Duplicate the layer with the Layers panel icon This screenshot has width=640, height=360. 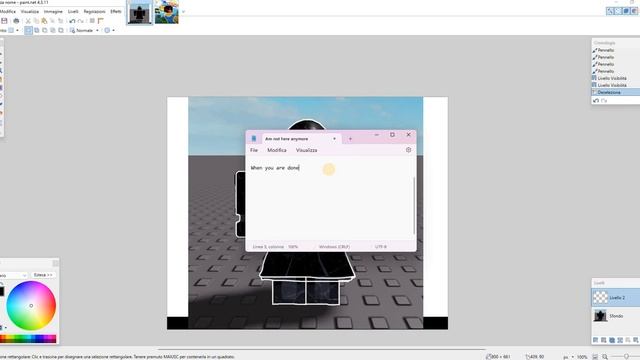point(612,340)
